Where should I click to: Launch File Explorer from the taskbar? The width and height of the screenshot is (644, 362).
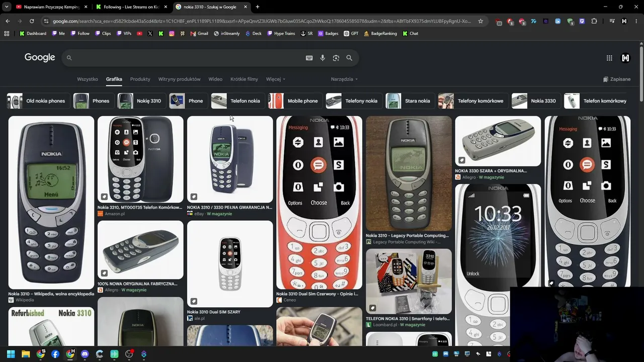click(26, 354)
